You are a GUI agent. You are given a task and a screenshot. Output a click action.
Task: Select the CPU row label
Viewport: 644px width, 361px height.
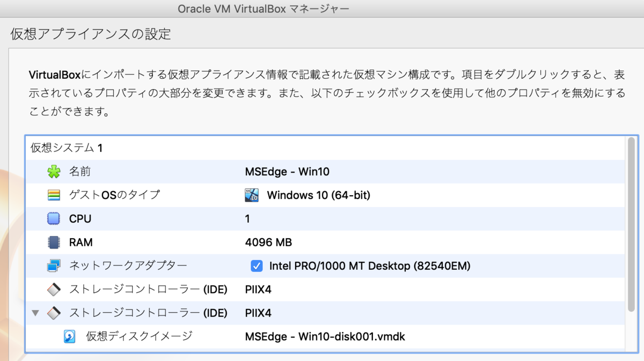80,219
